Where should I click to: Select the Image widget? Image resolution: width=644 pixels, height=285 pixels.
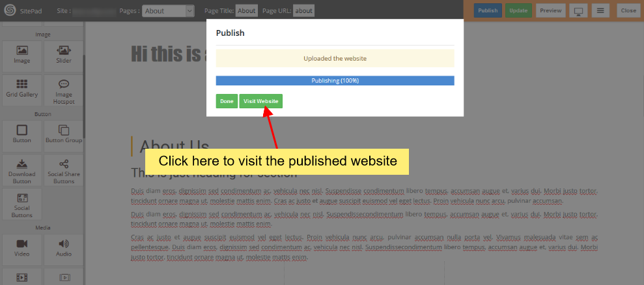pos(22,55)
